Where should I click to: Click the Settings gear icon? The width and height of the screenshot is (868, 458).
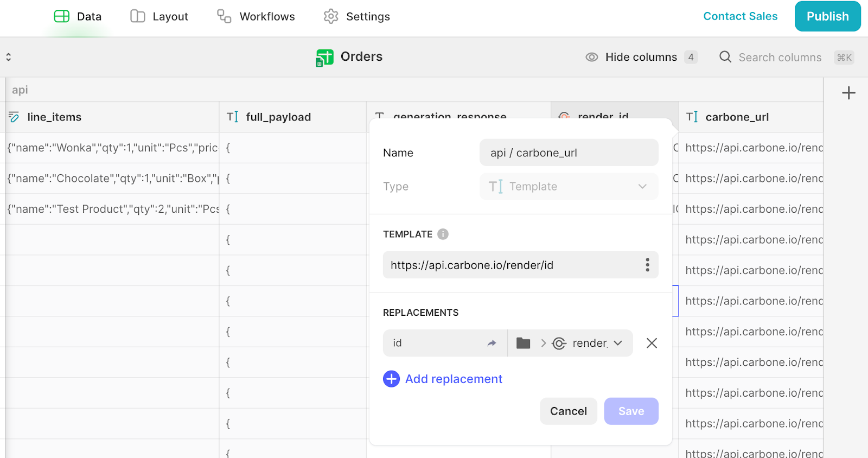pyautogui.click(x=331, y=16)
